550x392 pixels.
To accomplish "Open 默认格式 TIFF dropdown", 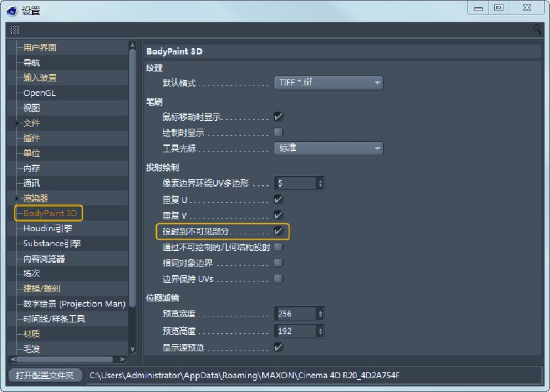I will [329, 83].
